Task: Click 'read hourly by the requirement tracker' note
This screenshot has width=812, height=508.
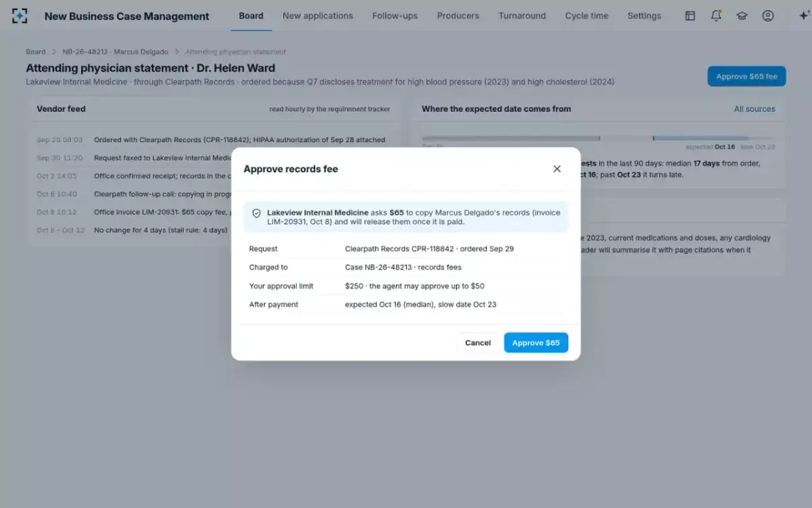Action: pos(330,109)
